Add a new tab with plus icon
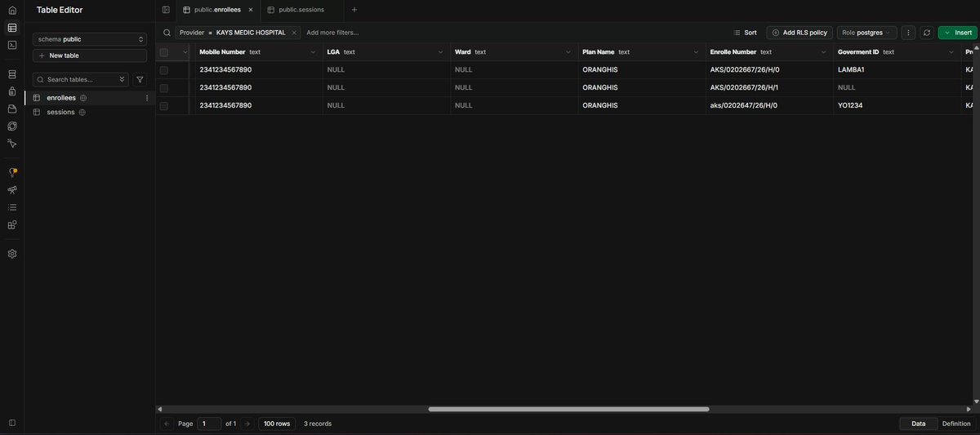980x435 pixels. pyautogui.click(x=354, y=10)
